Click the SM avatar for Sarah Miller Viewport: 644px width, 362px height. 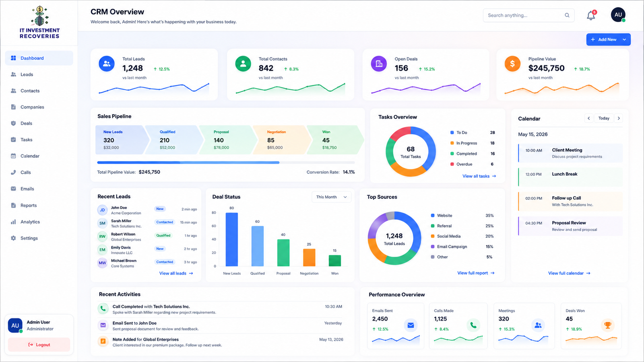coord(102,223)
